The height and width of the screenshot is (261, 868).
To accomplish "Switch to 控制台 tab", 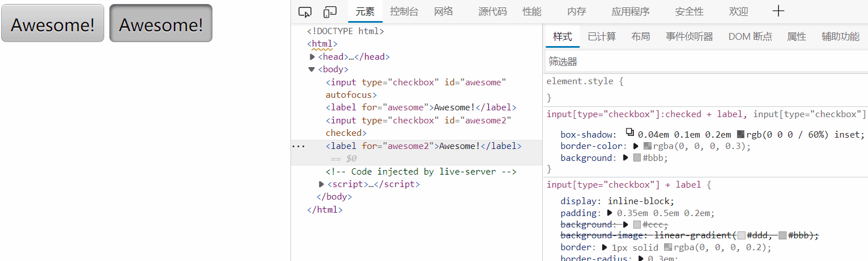I will [x=404, y=11].
